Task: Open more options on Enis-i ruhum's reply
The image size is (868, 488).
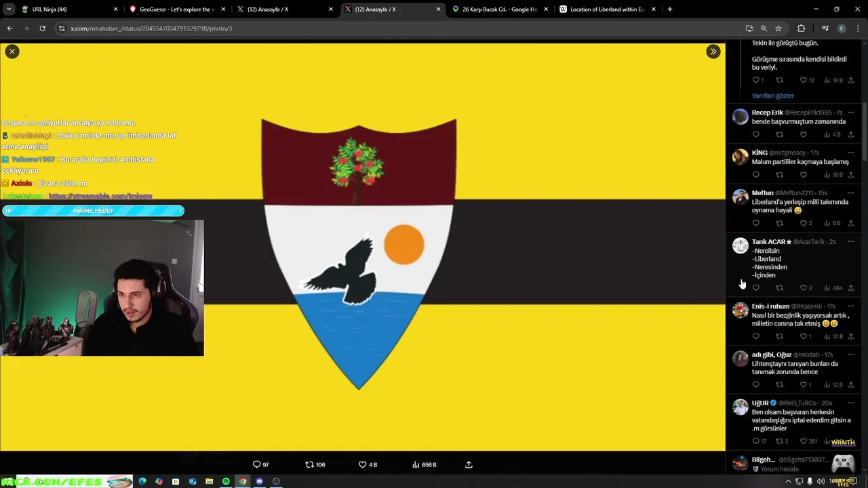Action: [x=851, y=306]
